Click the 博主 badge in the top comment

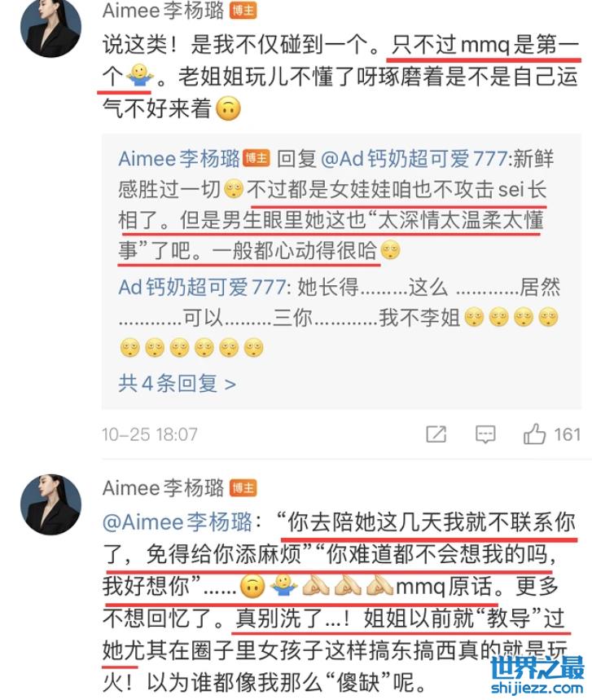(243, 11)
